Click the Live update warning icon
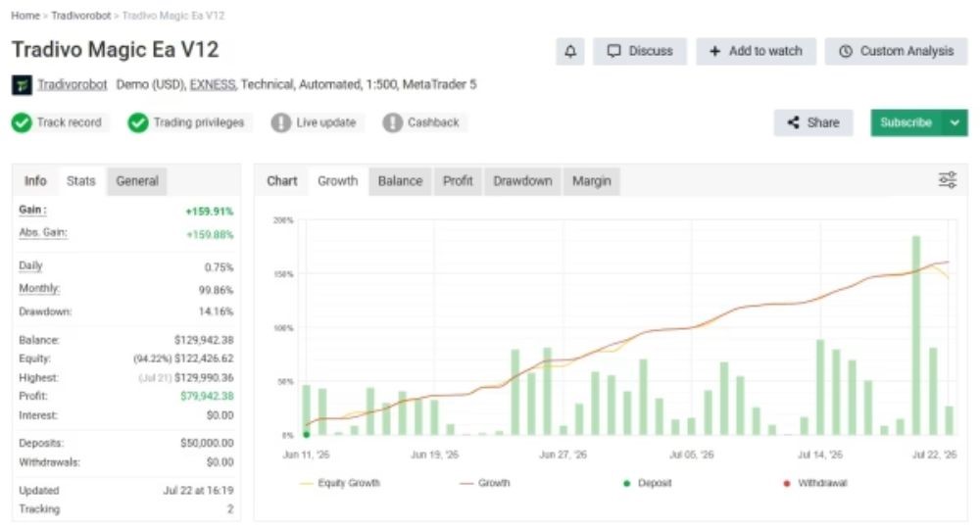This screenshot has height=527, width=980. pyautogui.click(x=281, y=123)
